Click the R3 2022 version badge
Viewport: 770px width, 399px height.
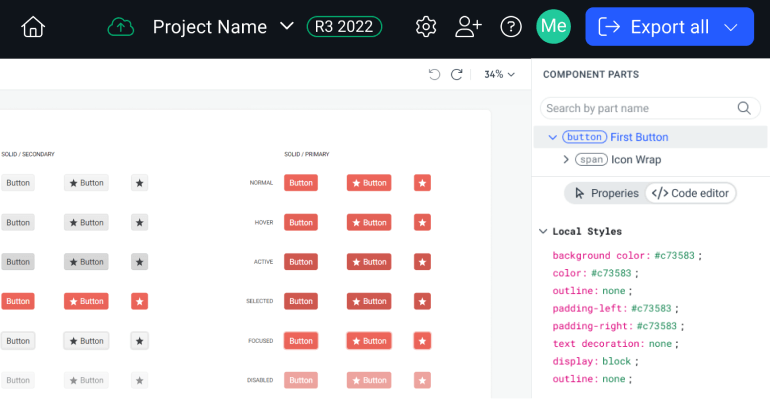(344, 27)
